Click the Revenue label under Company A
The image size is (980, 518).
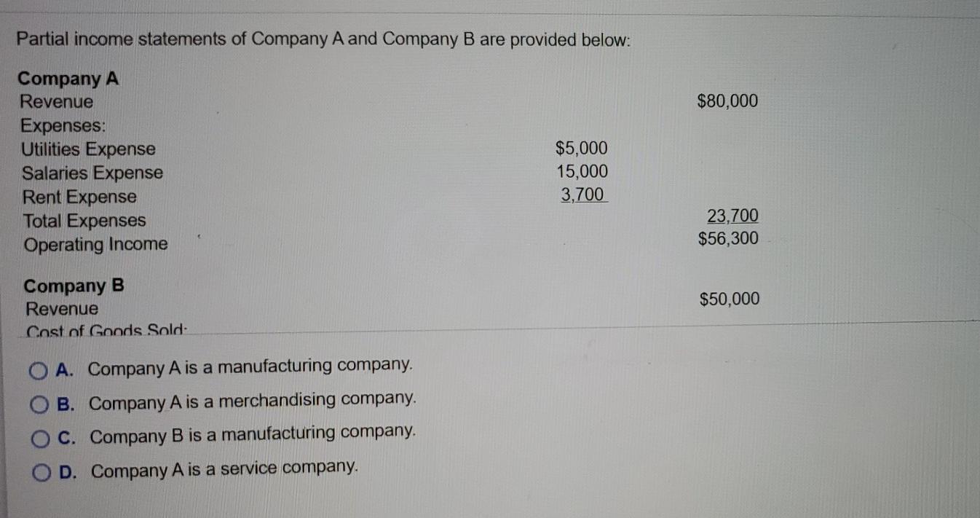click(x=56, y=101)
